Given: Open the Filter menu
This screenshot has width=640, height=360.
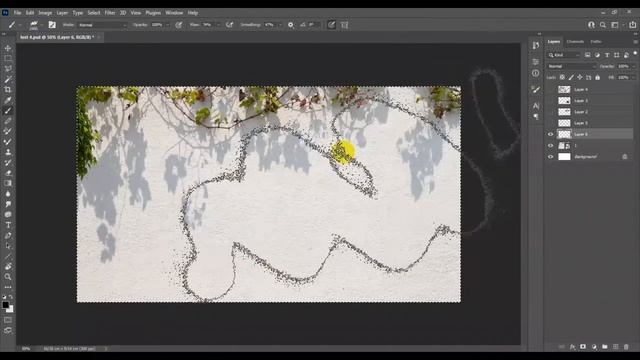Looking at the screenshot, I should click(110, 13).
